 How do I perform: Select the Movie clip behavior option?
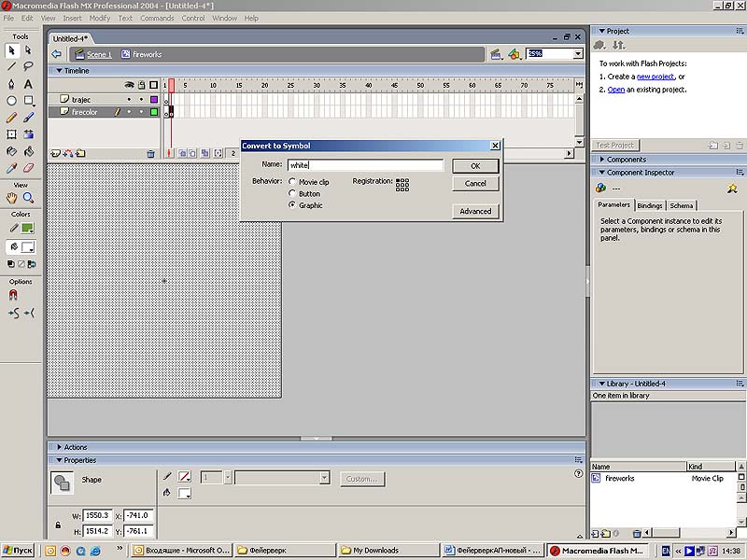point(292,182)
